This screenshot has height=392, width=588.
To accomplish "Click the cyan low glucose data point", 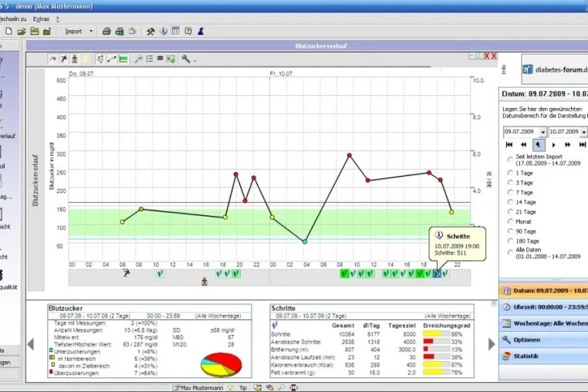I will (305, 242).
